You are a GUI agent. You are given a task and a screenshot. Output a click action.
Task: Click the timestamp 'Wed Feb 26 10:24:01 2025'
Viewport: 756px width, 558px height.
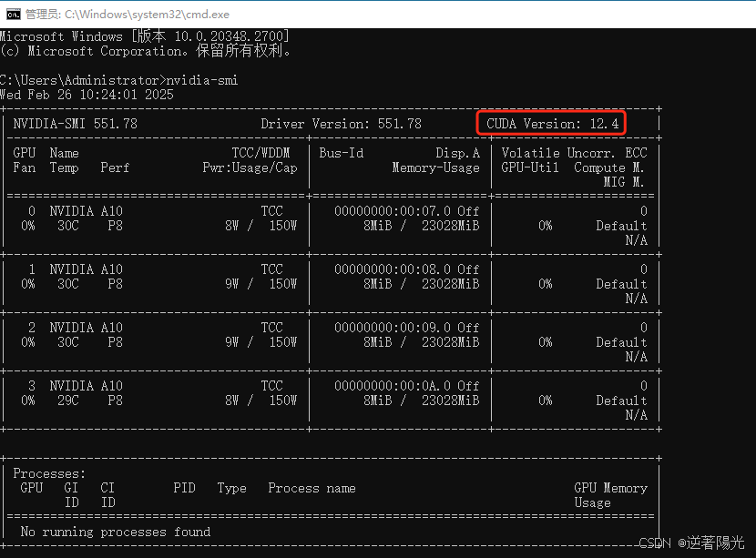(87, 95)
